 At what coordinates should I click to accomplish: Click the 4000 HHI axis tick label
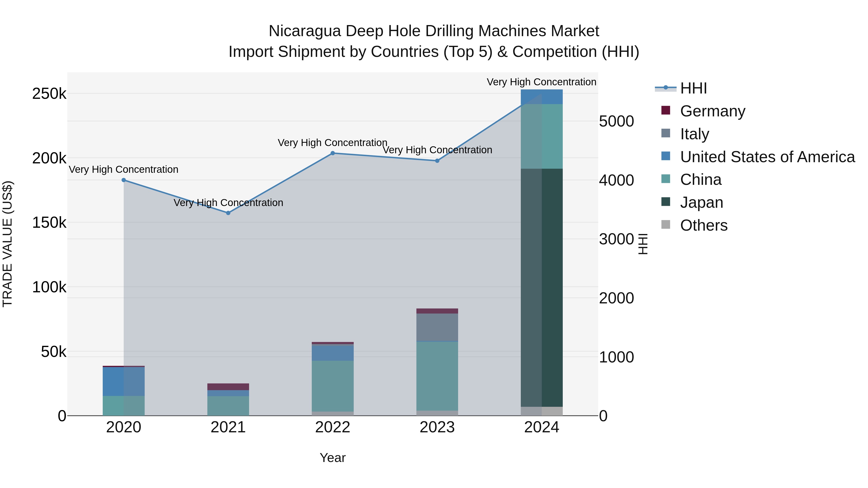pyautogui.click(x=617, y=180)
